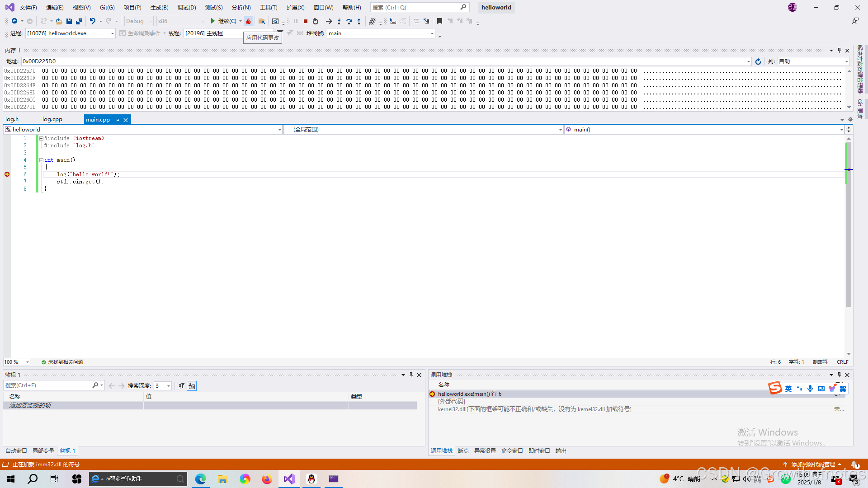This screenshot has width=868, height=488.
Task: Open the memory Columns Auto dropdown
Action: pos(814,61)
